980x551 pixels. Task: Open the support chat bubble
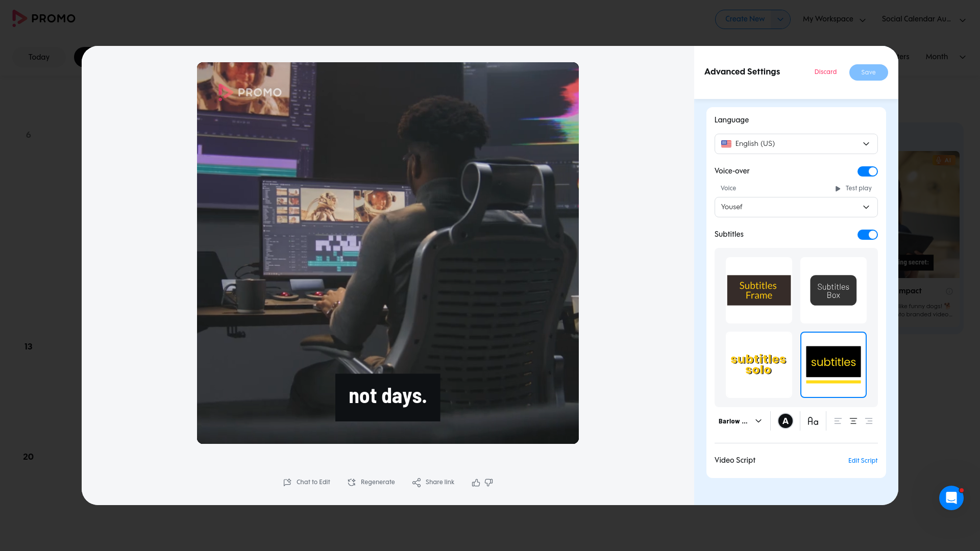(x=951, y=497)
